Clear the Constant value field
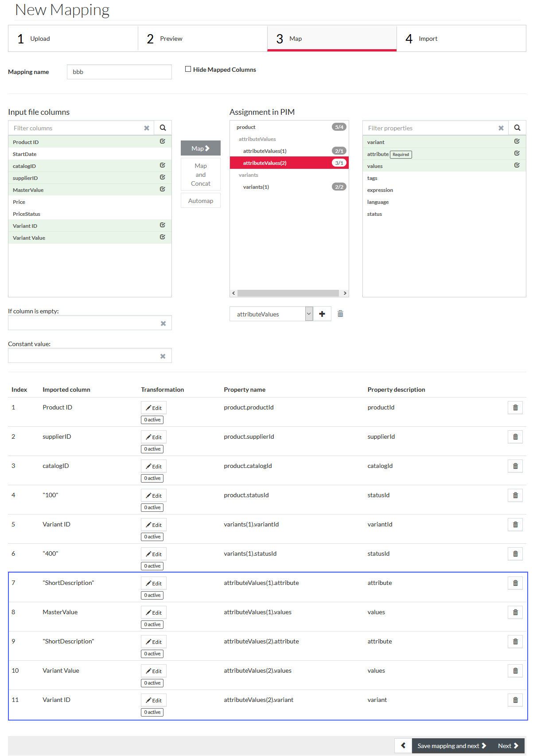533x756 pixels. [163, 356]
